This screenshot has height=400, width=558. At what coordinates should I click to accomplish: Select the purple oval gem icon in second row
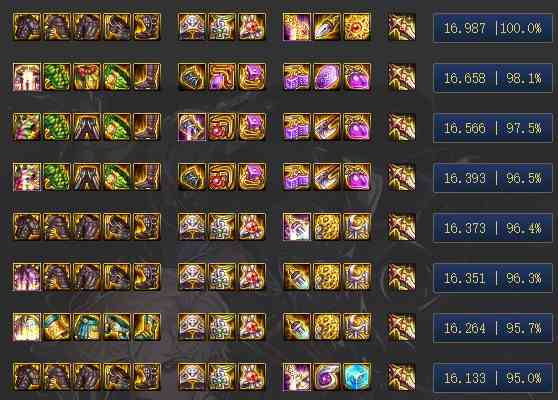(x=327, y=77)
